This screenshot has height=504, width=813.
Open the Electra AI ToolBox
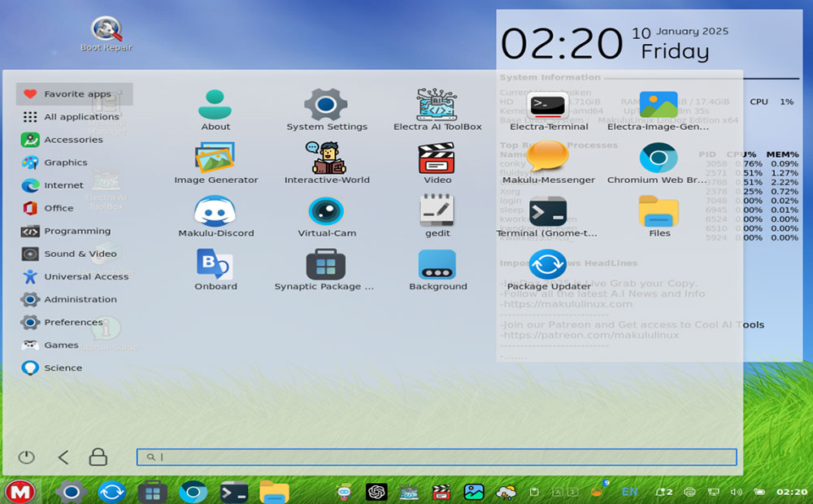click(x=437, y=108)
